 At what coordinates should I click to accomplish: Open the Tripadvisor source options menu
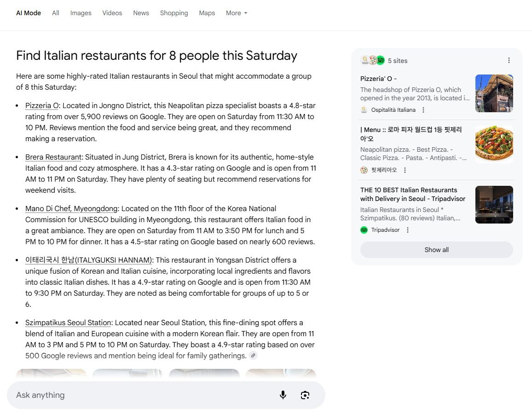(408, 230)
